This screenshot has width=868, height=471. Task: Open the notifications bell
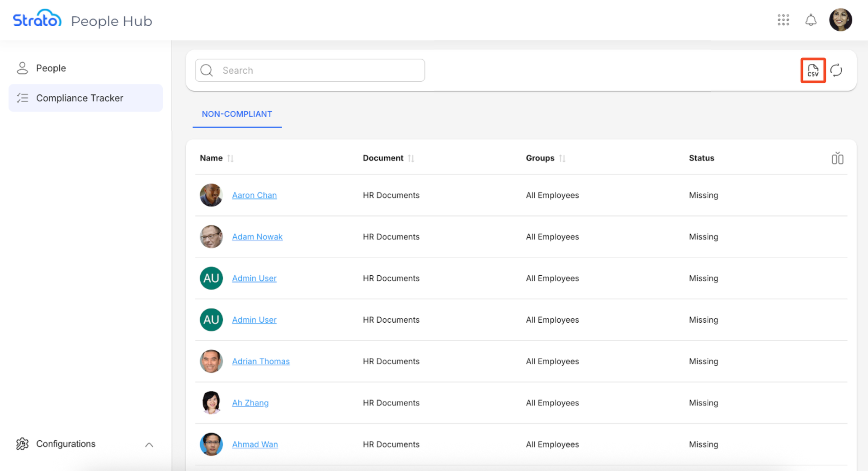point(811,20)
